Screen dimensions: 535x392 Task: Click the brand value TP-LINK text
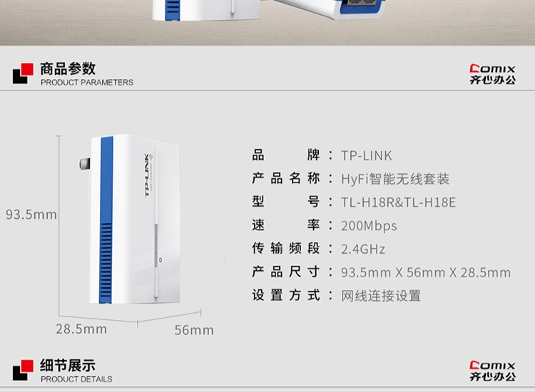click(x=367, y=156)
